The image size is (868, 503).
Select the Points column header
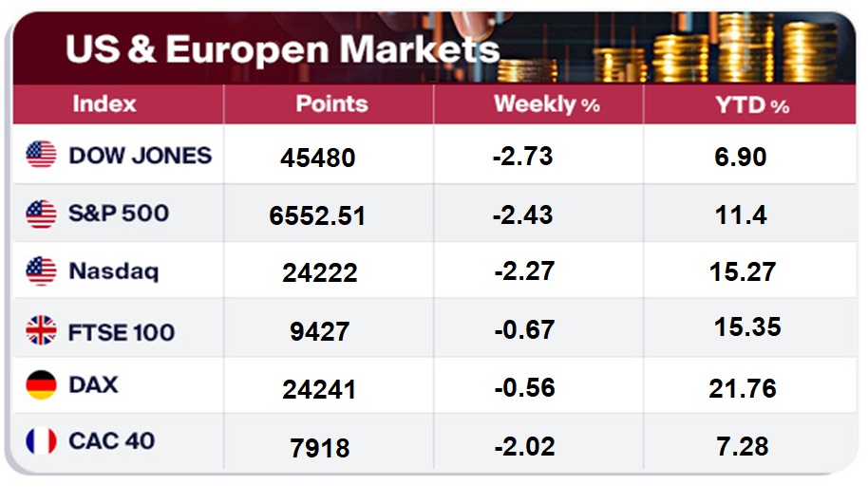click(x=331, y=104)
